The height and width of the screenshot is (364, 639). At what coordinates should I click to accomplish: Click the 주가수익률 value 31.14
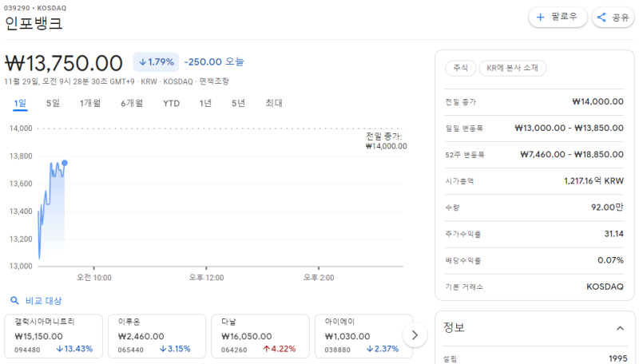613,234
